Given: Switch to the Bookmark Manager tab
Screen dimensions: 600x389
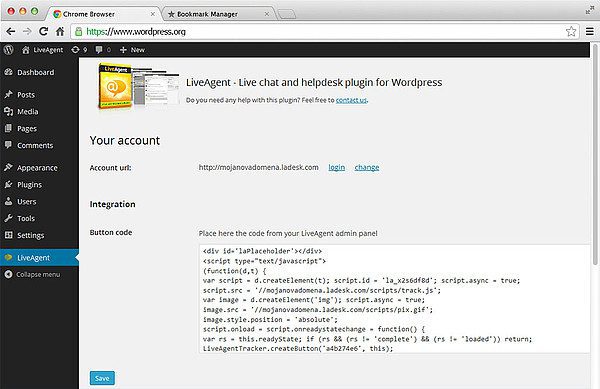Looking at the screenshot, I should click(218, 14).
